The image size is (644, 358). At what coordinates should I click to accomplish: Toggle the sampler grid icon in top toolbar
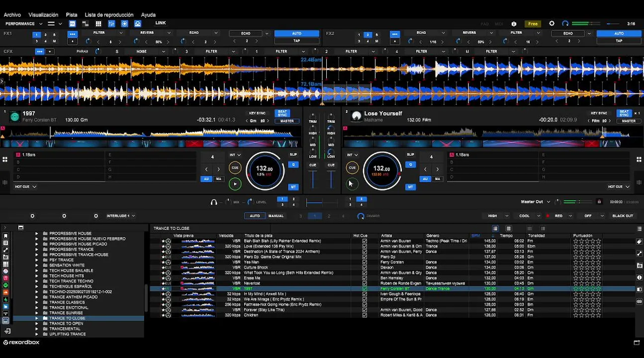[x=98, y=23]
